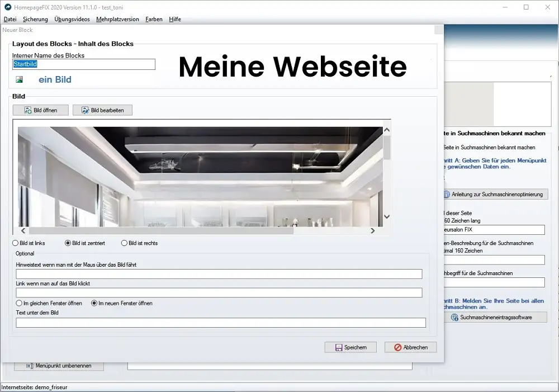Select the Bild ist rechts radio button
The image size is (559, 392).
(x=124, y=243)
